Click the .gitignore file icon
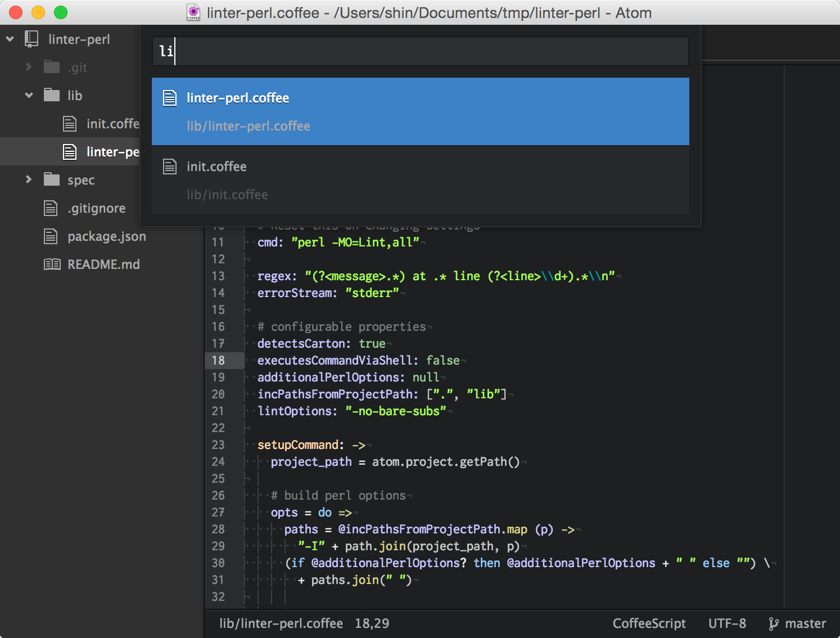The image size is (840, 638). pos(51,208)
